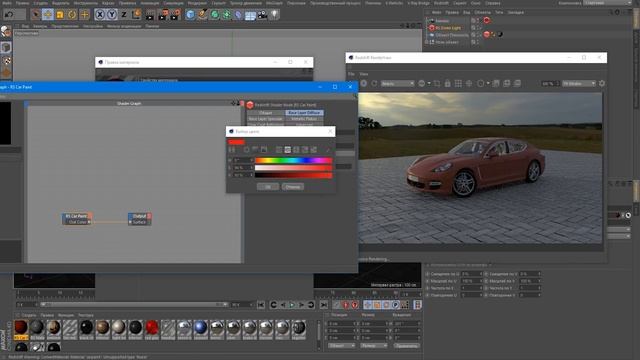Select Metallic Flakes tab in node panel
640x360 pixels.
304,119
